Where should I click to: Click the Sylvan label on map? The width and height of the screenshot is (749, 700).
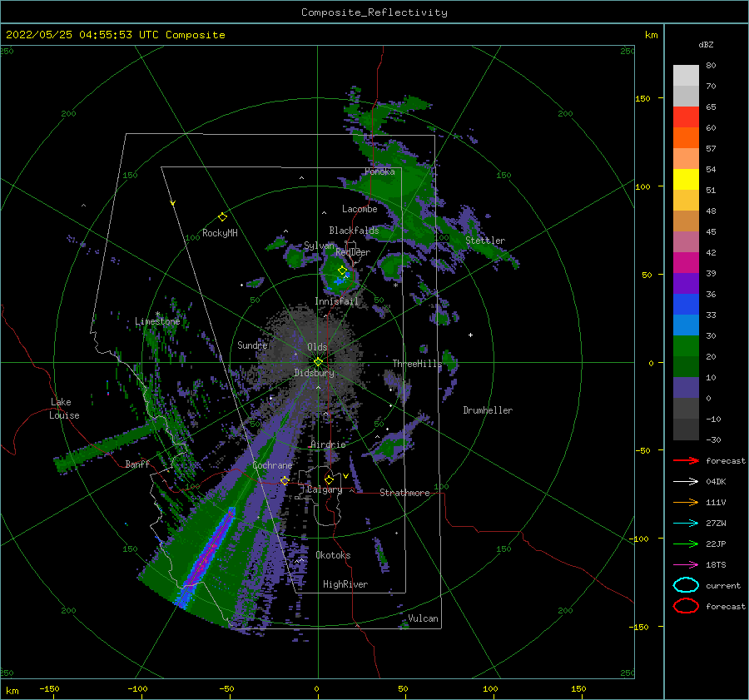coord(319,246)
